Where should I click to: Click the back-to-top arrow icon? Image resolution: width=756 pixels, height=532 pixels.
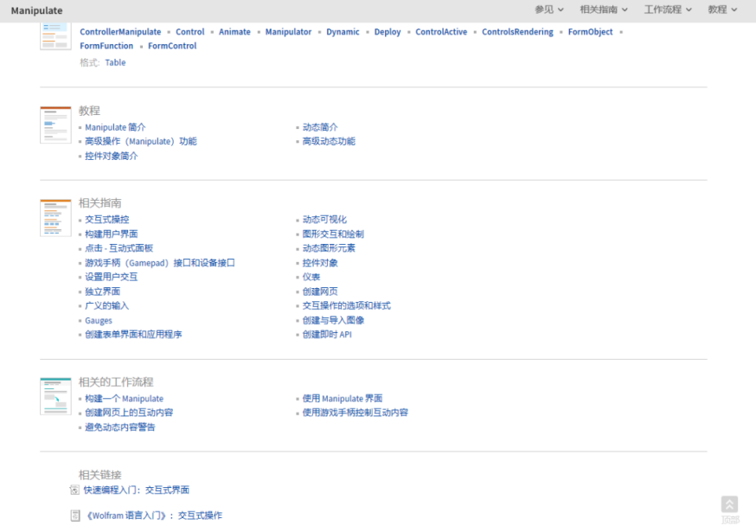[729, 505]
